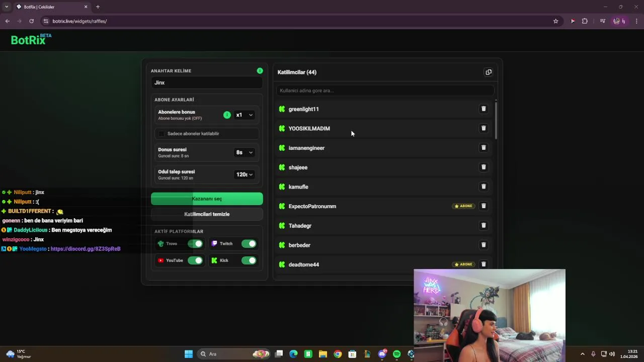This screenshot has width=644, height=362.
Task: Toggle the Twitch platform switch
Action: tap(249, 244)
